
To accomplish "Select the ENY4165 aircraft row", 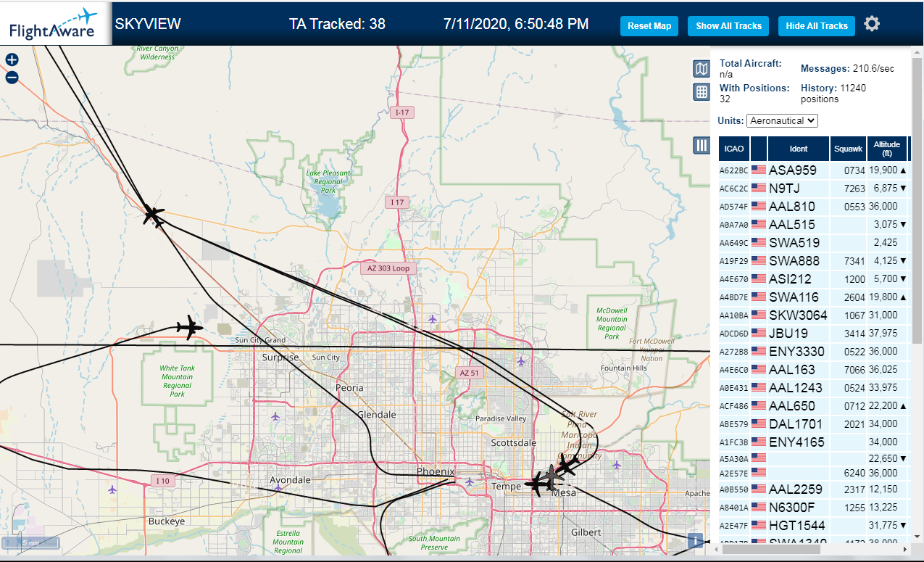I will point(813,442).
